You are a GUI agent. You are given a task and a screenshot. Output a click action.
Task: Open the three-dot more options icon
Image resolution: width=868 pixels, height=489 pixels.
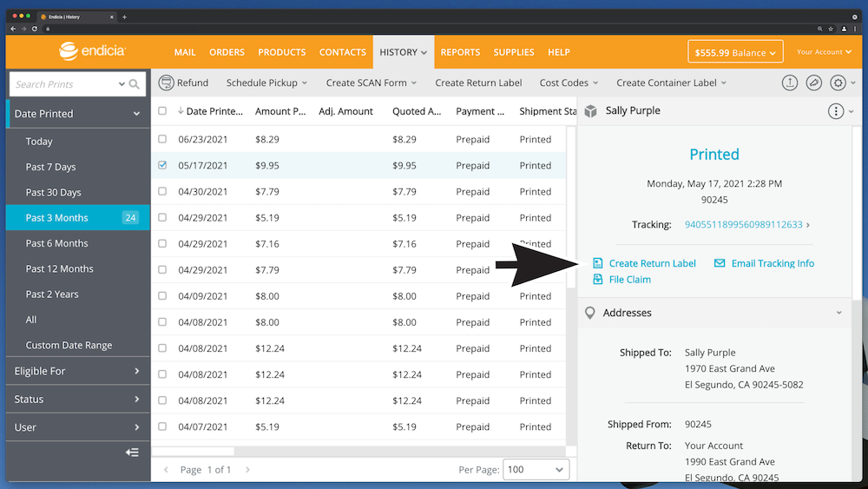coord(835,111)
